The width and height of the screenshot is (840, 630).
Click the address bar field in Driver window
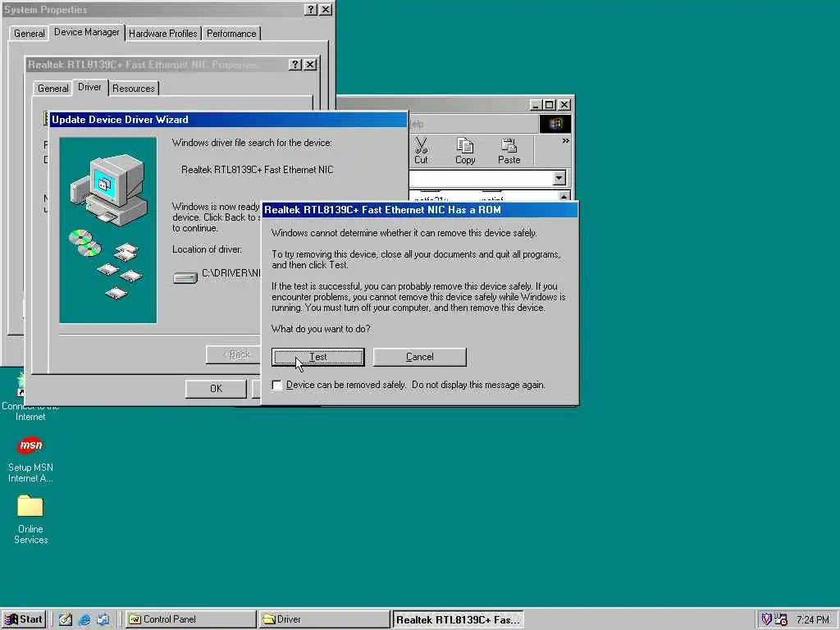(481, 178)
